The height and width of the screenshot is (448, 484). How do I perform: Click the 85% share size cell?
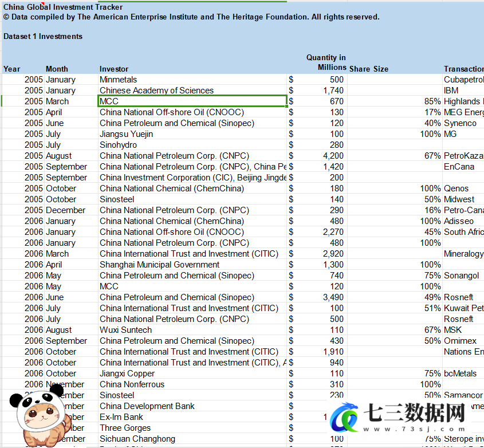pyautogui.click(x=395, y=101)
